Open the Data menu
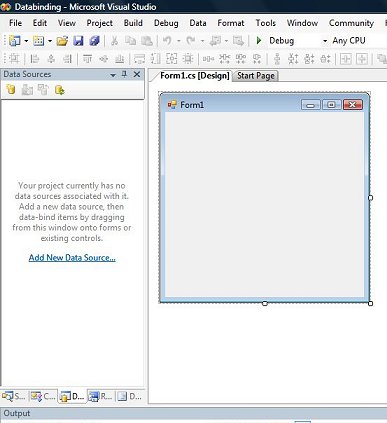 [x=198, y=23]
